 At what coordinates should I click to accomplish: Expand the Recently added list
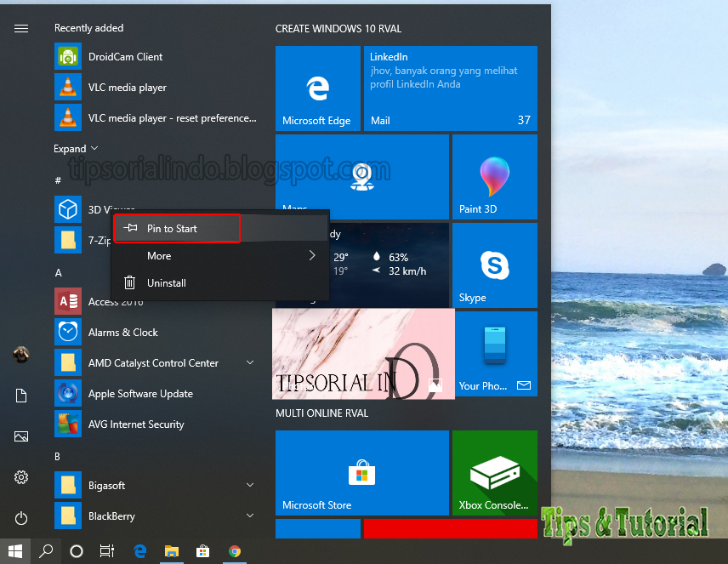(x=76, y=149)
